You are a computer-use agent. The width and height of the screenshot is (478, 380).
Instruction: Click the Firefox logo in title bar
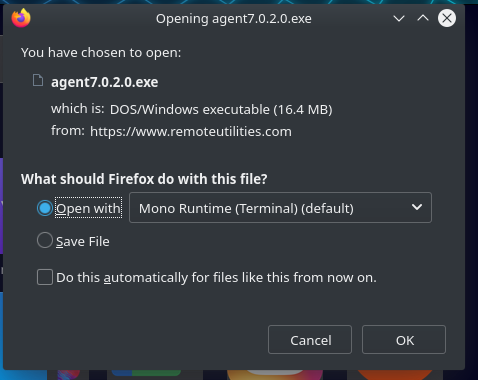tap(21, 18)
